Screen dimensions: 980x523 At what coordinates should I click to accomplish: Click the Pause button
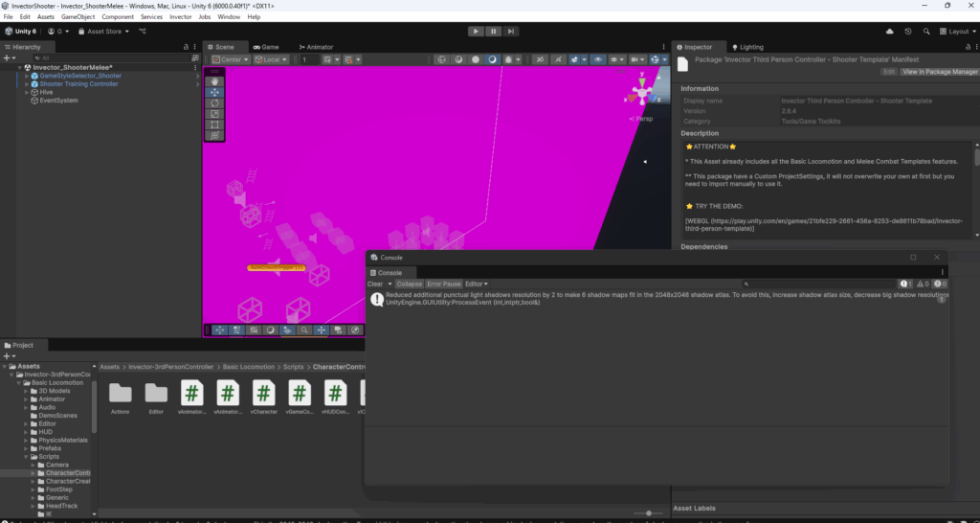(x=493, y=32)
